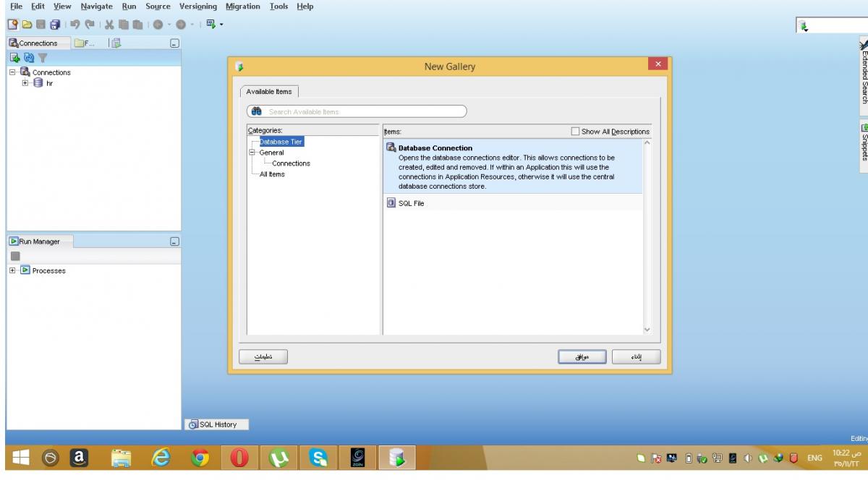Open the Migration menu
The width and height of the screenshot is (868, 488).
coord(242,7)
